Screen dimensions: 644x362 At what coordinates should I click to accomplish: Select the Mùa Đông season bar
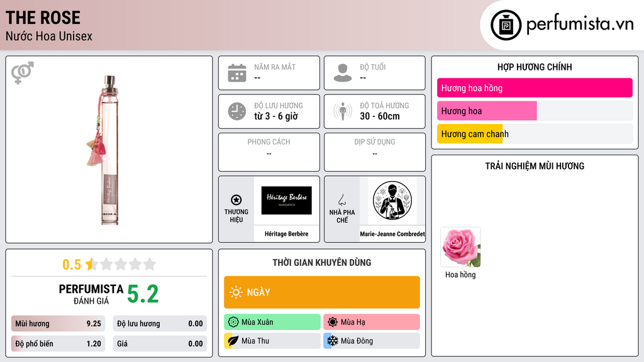pyautogui.click(x=372, y=341)
